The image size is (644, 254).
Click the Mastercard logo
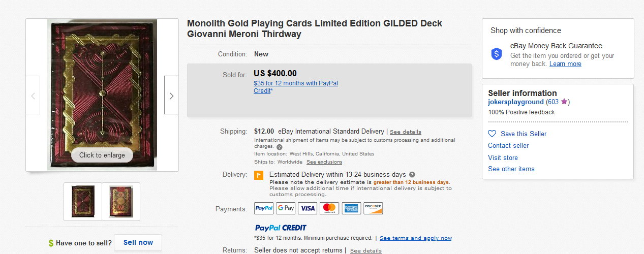pos(329,208)
